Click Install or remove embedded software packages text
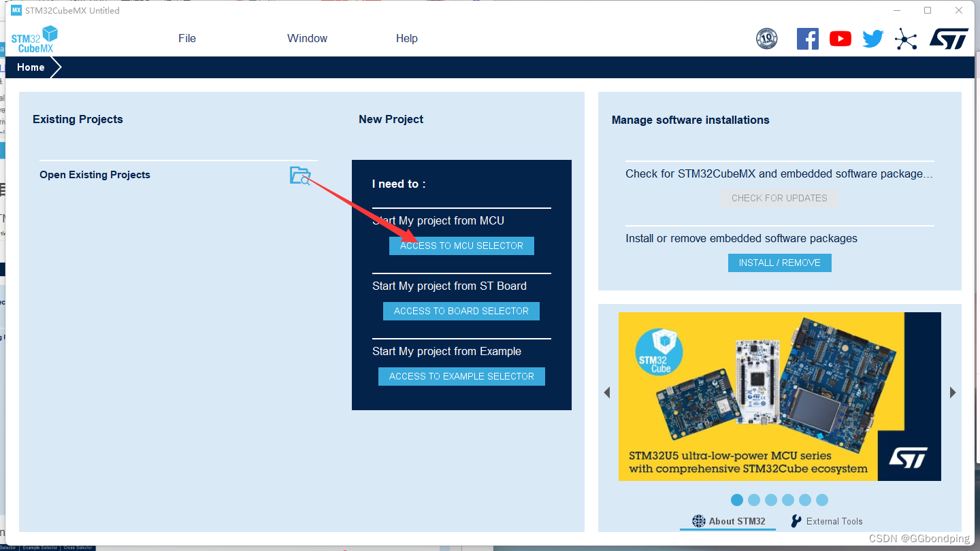980x551 pixels. [x=741, y=239]
